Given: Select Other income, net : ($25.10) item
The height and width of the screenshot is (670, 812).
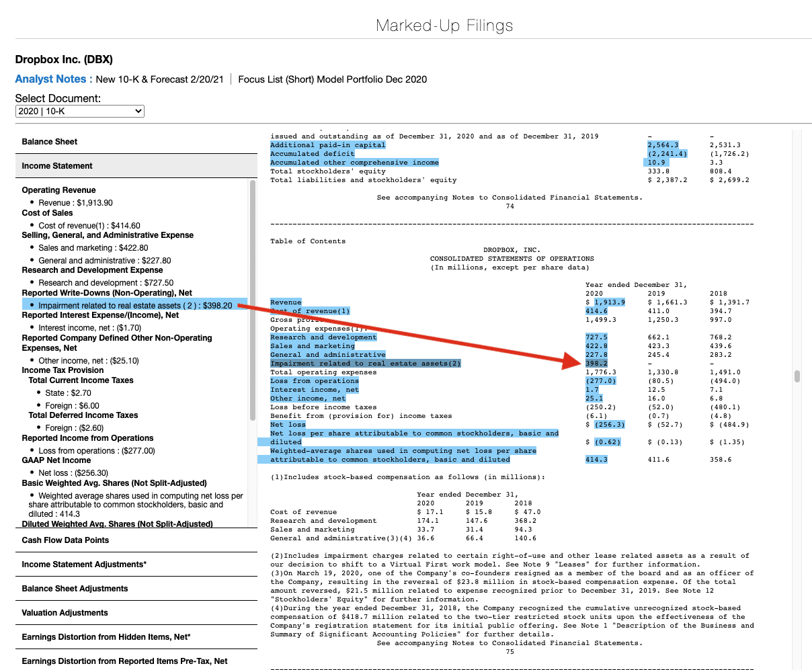Looking at the screenshot, I should pyautogui.click(x=89, y=361).
